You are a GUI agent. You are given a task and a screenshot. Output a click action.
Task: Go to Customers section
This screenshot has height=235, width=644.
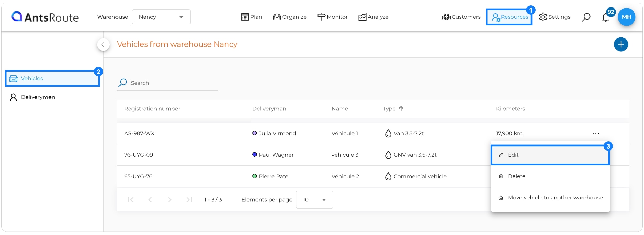(x=461, y=17)
